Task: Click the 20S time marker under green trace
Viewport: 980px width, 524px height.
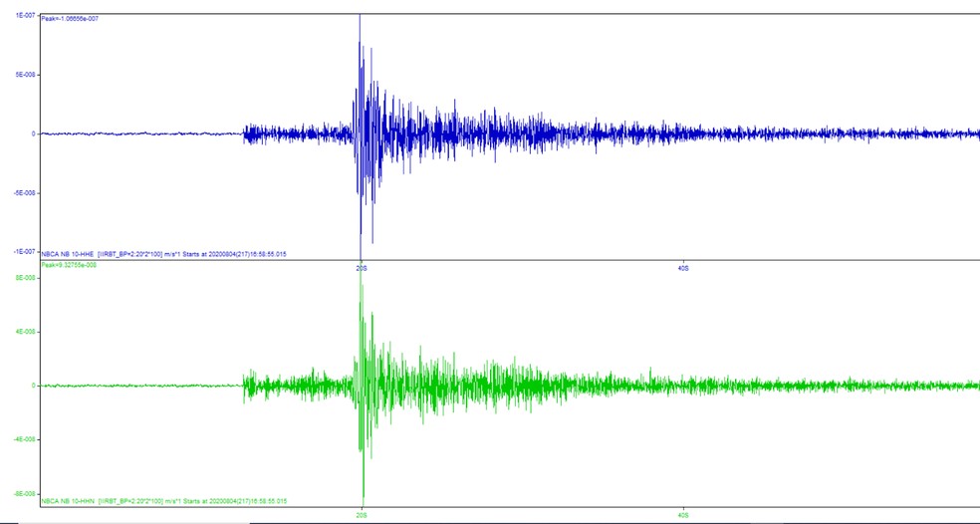Action: [x=362, y=515]
